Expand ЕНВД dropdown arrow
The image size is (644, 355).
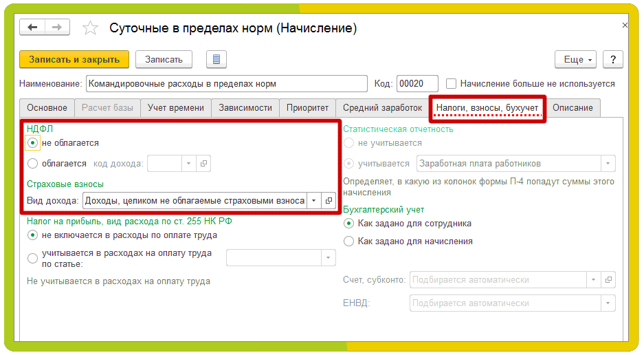click(x=608, y=303)
